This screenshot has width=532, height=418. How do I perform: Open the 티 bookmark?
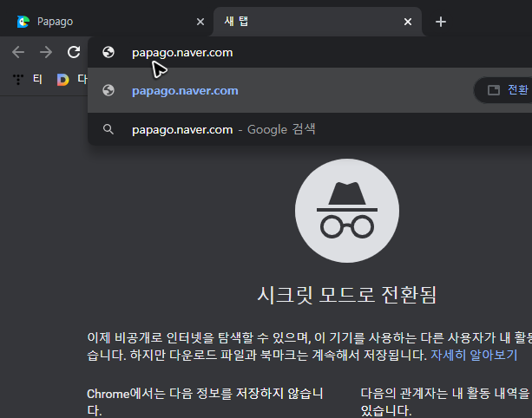pos(27,79)
